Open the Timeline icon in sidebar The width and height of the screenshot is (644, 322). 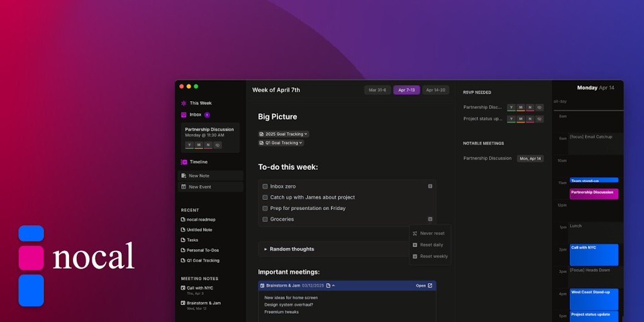(x=184, y=162)
